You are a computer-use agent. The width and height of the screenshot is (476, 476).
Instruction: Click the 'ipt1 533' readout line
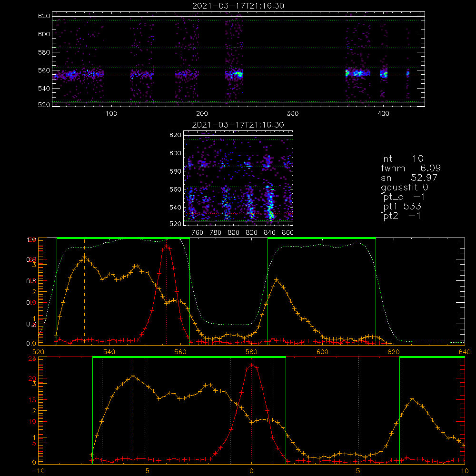click(x=401, y=206)
